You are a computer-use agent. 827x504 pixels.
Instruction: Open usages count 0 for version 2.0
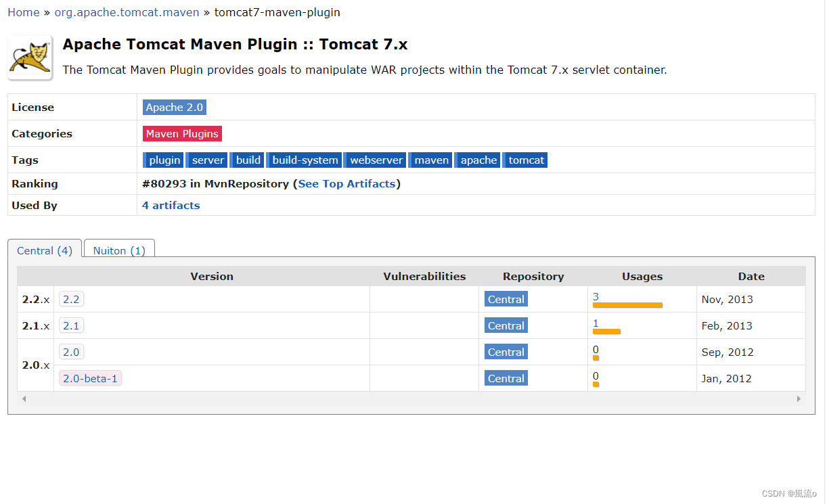tap(596, 349)
